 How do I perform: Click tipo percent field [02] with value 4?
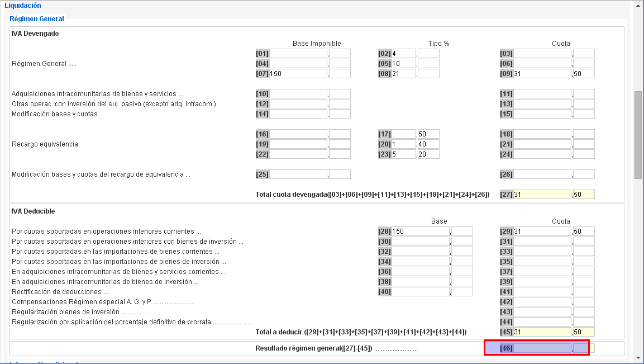pyautogui.click(x=404, y=54)
